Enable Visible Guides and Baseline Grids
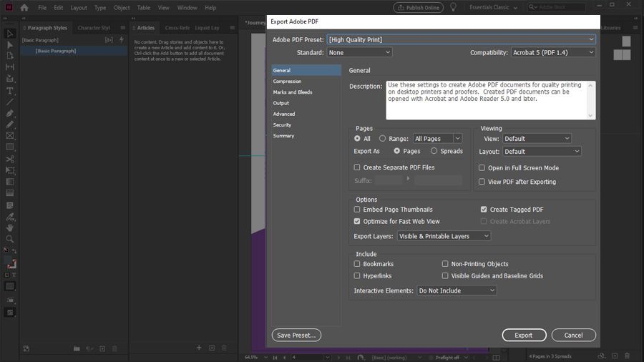 [x=445, y=276]
